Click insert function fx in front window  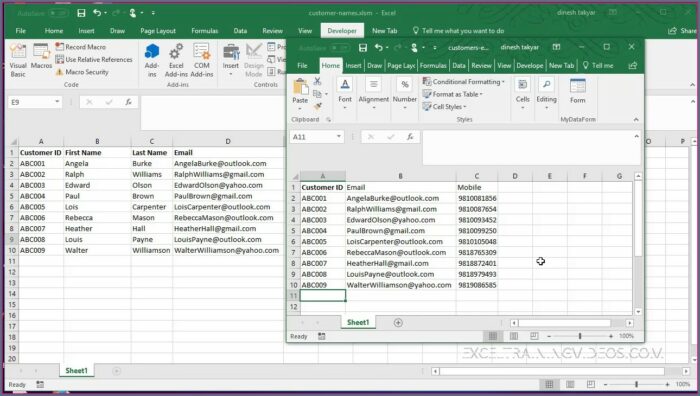point(410,137)
